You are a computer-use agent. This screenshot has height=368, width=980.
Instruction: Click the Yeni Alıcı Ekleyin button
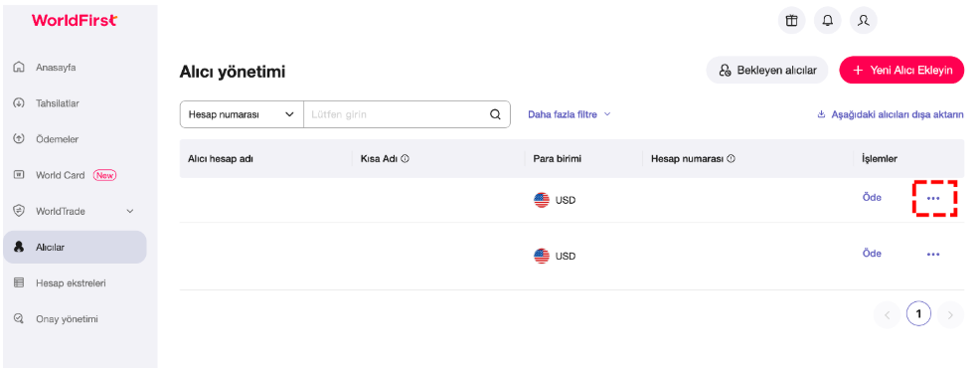[901, 70]
